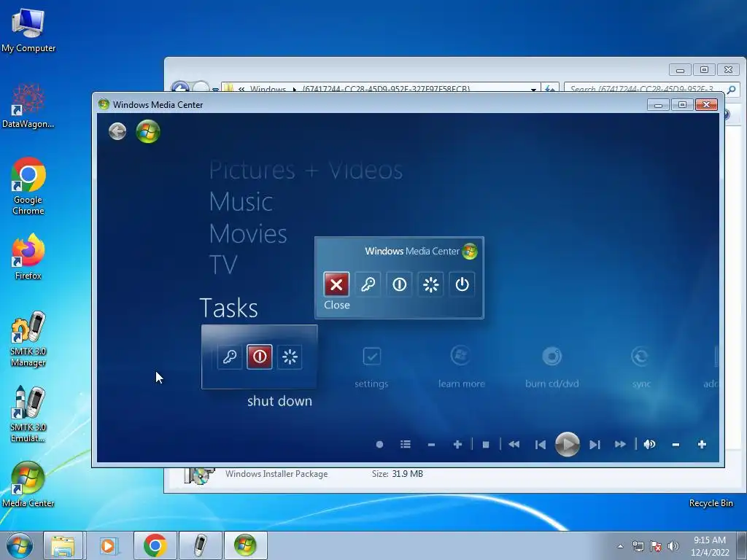747x560 pixels.
Task: Click the red Close X icon in popup
Action: pos(336,284)
